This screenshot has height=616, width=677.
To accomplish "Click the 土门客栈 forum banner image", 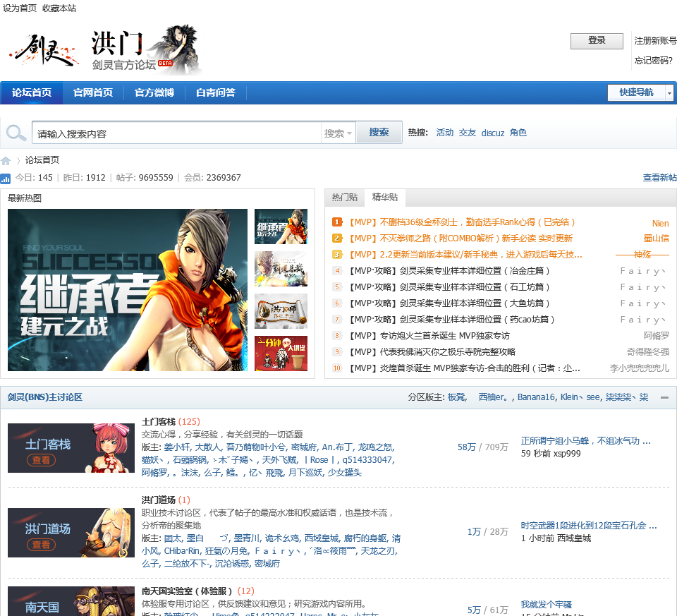I will click(x=71, y=448).
